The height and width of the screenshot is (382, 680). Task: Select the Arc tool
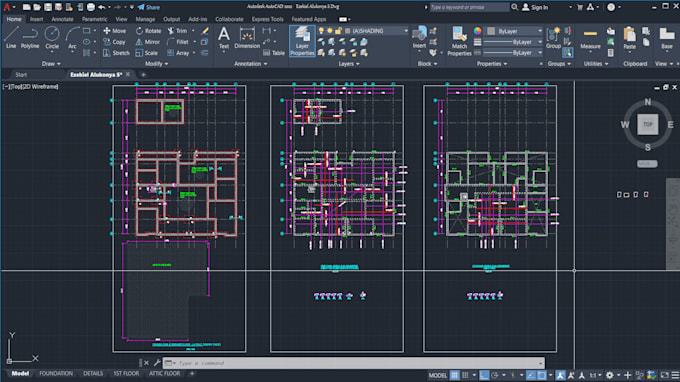point(72,37)
